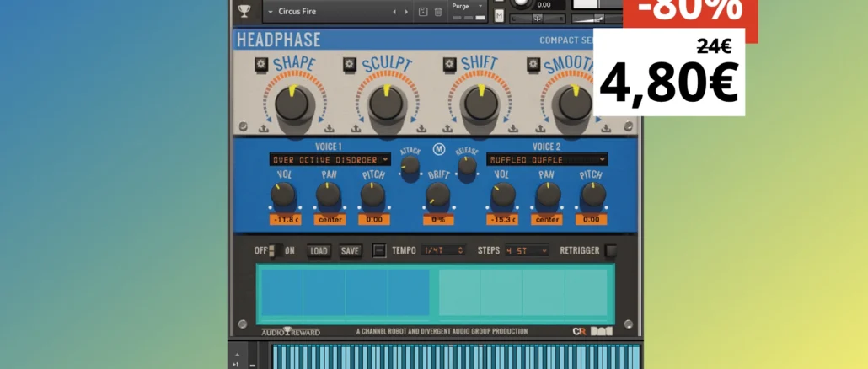Click the download icon right of SHAPE knob
The image size is (868, 369).
pyautogui.click(x=330, y=128)
